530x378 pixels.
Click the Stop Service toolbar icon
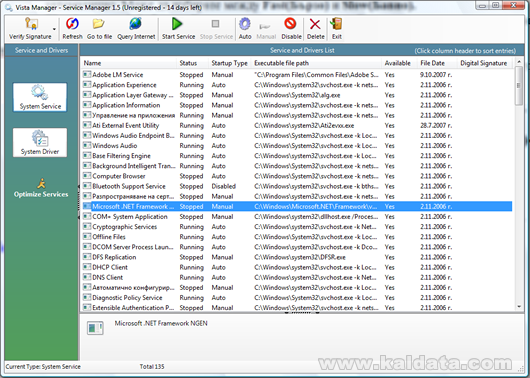pyautogui.click(x=215, y=24)
